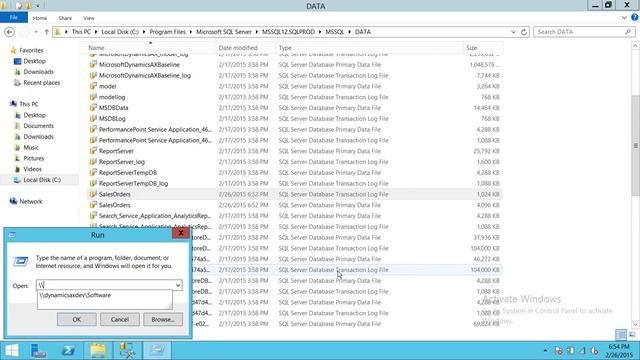
Task: Select Local Disk (C:) in navigation pane
Action: coord(42,180)
